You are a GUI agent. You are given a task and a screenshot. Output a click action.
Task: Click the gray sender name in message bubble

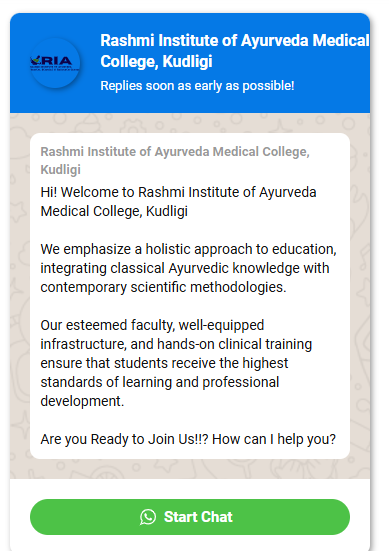[x=175, y=160]
